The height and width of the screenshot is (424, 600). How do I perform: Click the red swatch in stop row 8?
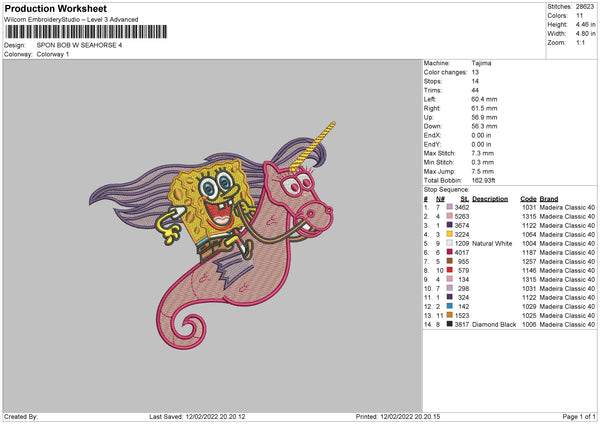point(450,270)
